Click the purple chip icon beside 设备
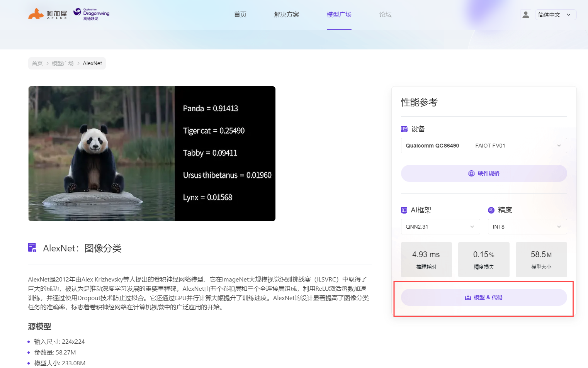 [403, 129]
